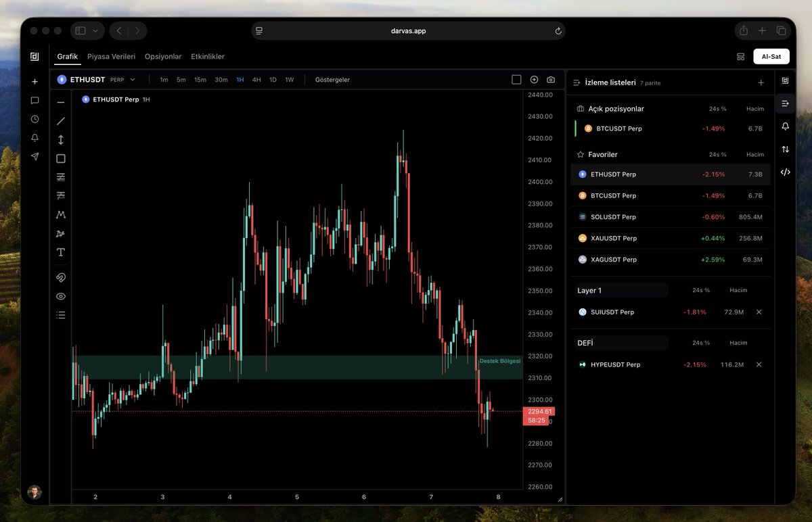The image size is (812, 522).
Task: Open the object list icon in drawing toolbar
Action: coord(61,315)
